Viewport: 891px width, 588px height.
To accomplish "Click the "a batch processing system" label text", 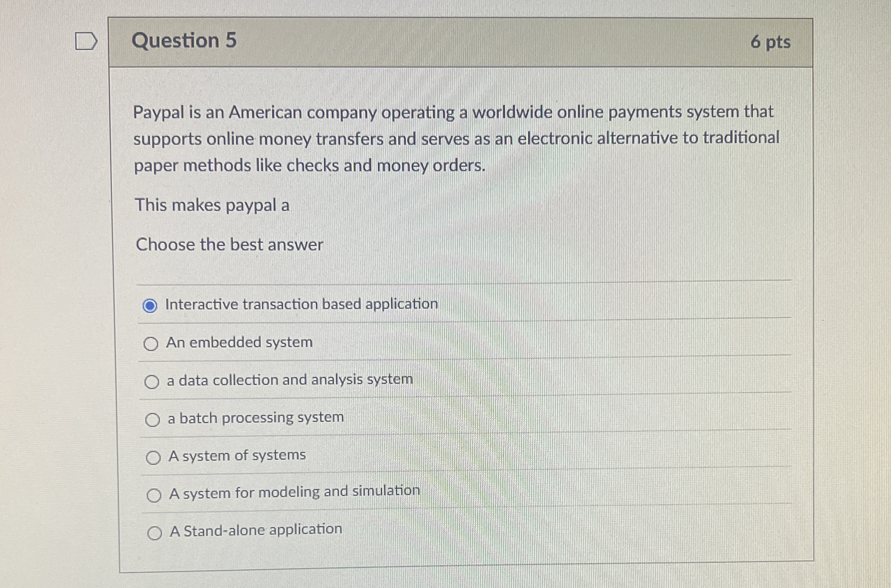I will click(255, 418).
